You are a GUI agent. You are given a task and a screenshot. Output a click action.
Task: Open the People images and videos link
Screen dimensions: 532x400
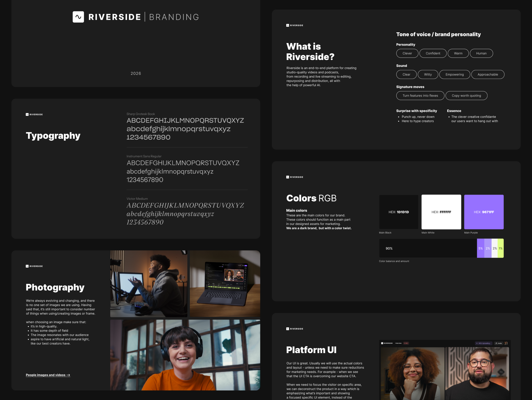coord(48,375)
